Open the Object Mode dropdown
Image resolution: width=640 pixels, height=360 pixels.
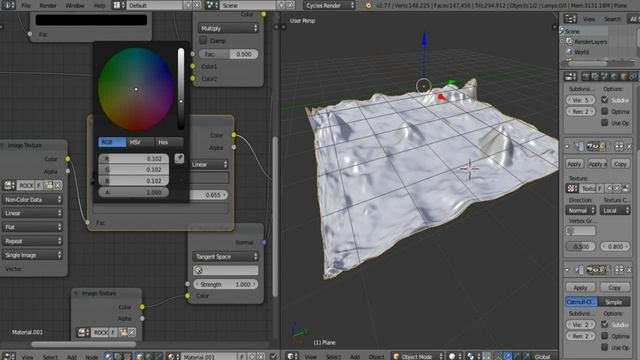click(418, 356)
